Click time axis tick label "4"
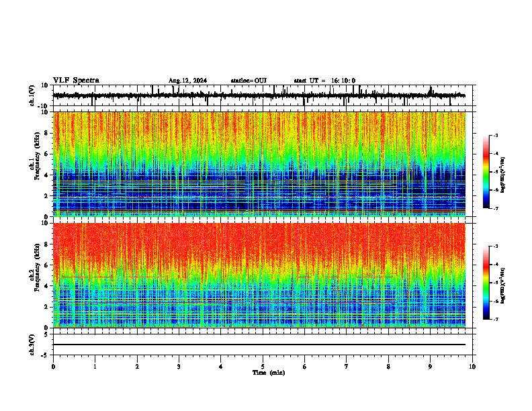 pyautogui.click(x=221, y=367)
